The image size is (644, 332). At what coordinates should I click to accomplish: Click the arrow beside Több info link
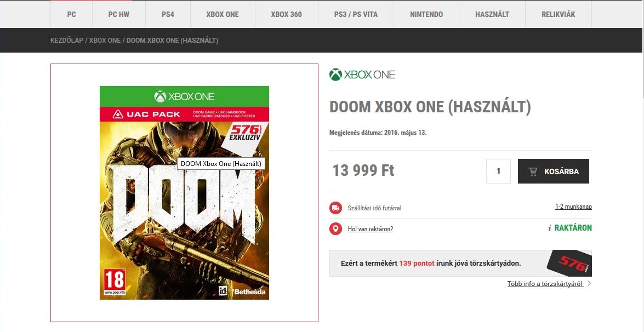point(589,284)
